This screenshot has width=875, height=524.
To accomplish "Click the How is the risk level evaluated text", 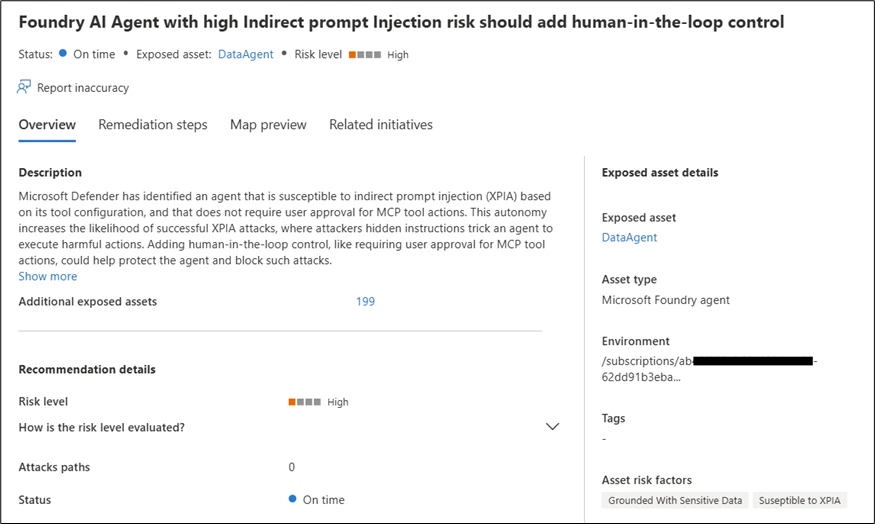I will (101, 428).
